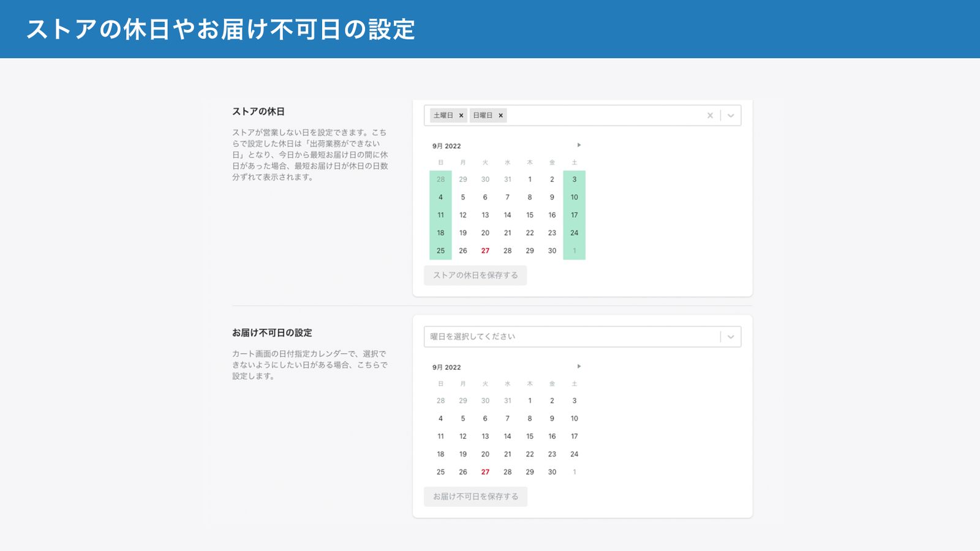Image resolution: width=980 pixels, height=551 pixels.
Task: Select September 16 on the delivery calendar
Action: [552, 437]
